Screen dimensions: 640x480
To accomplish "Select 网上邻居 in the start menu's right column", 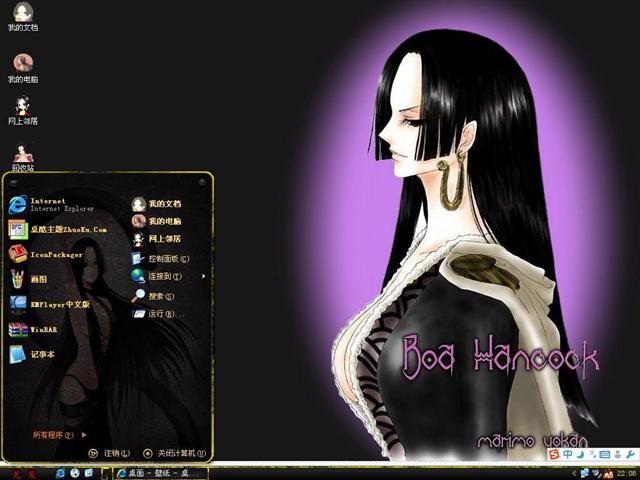I will coord(156,239).
